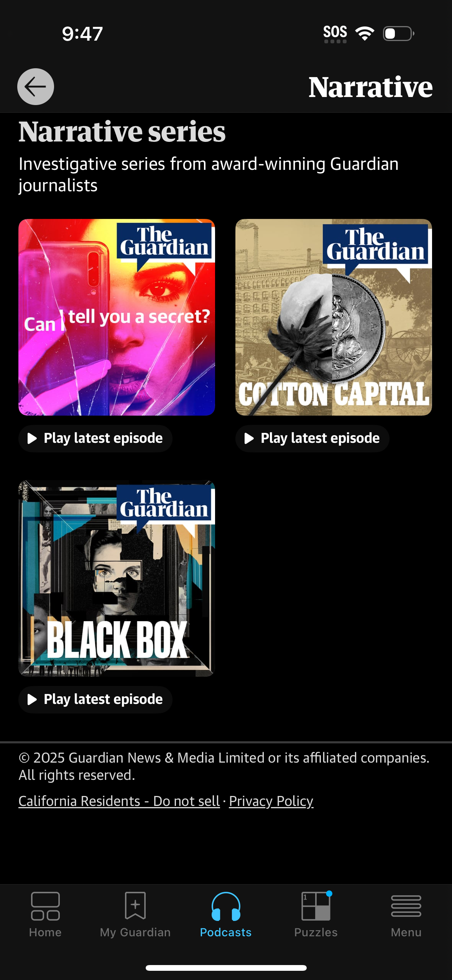452x980 pixels.
Task: Play latest episode of Can I tell you a secret
Action: [x=95, y=438]
